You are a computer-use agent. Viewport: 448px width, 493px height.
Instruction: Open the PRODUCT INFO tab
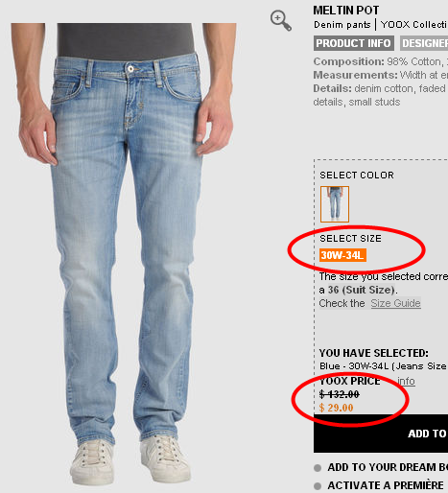(x=354, y=43)
